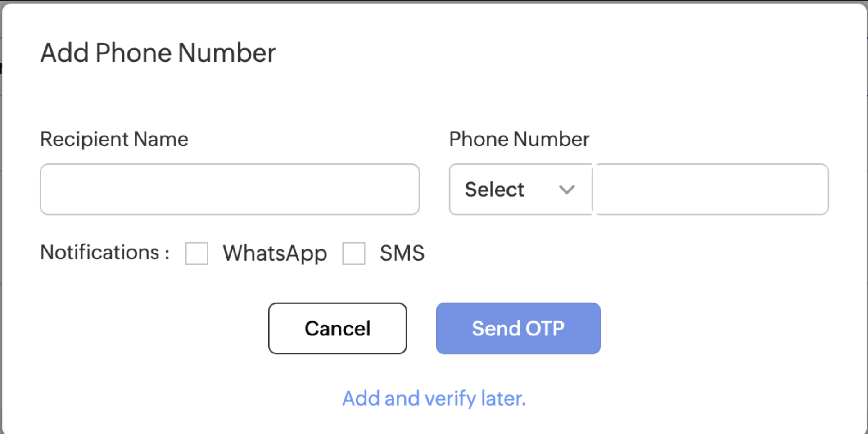868x434 pixels.
Task: Click the Send OTP button
Action: pyautogui.click(x=518, y=328)
